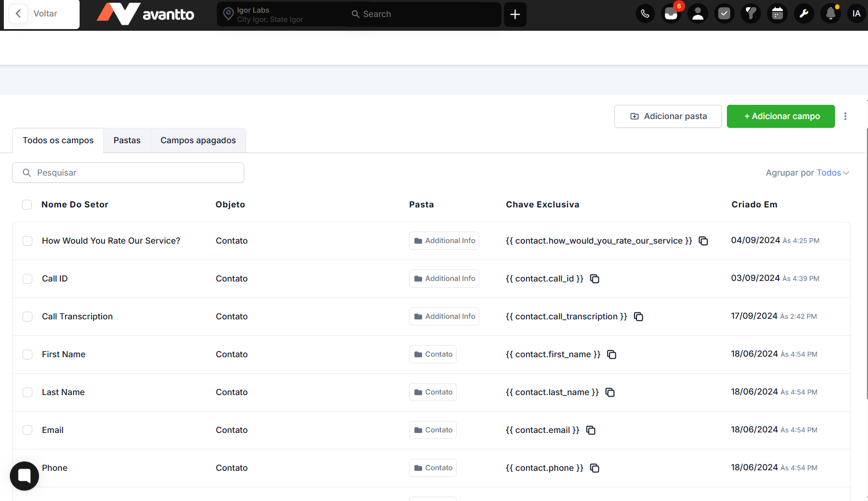Click the location pin icon
Viewport: 868px width, 501px height.
click(x=228, y=14)
